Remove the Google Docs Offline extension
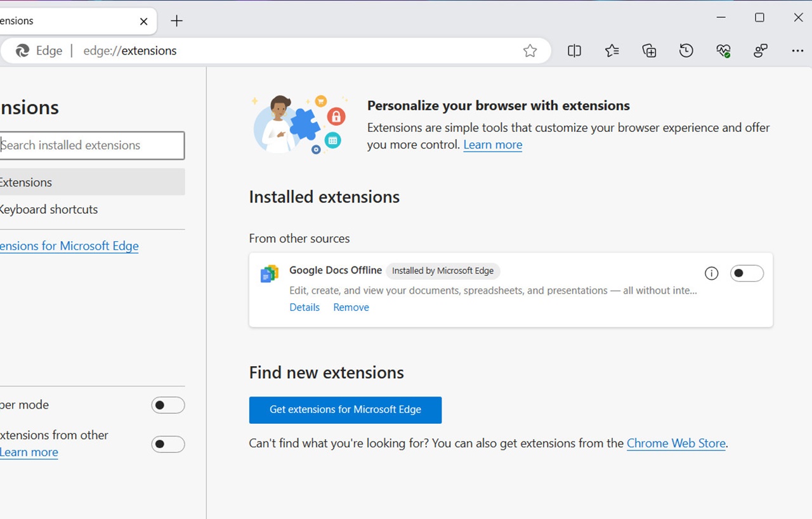The height and width of the screenshot is (519, 812). tap(351, 307)
